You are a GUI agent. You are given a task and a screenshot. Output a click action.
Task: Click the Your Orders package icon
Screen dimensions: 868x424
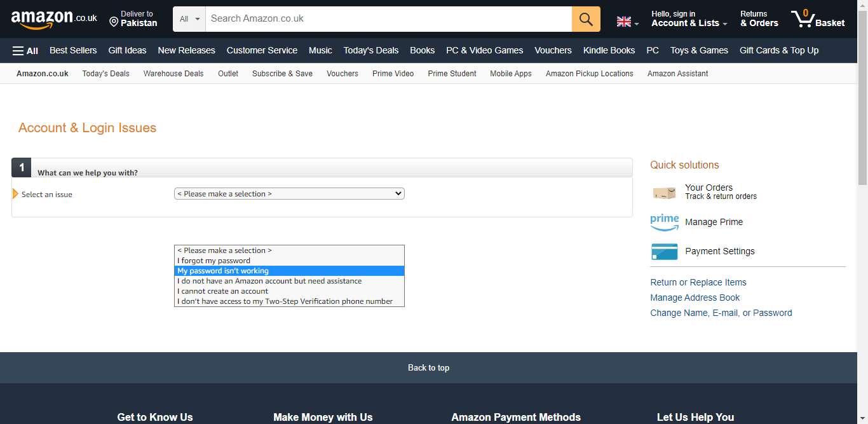(x=664, y=193)
